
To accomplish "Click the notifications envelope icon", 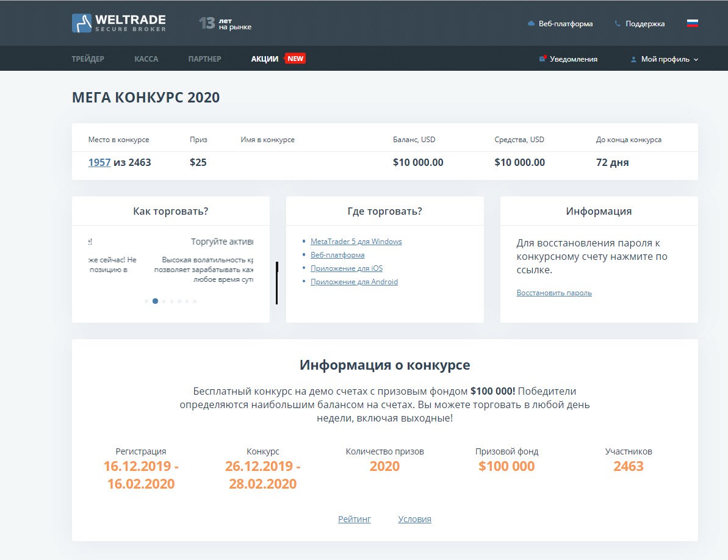I will pyautogui.click(x=542, y=59).
